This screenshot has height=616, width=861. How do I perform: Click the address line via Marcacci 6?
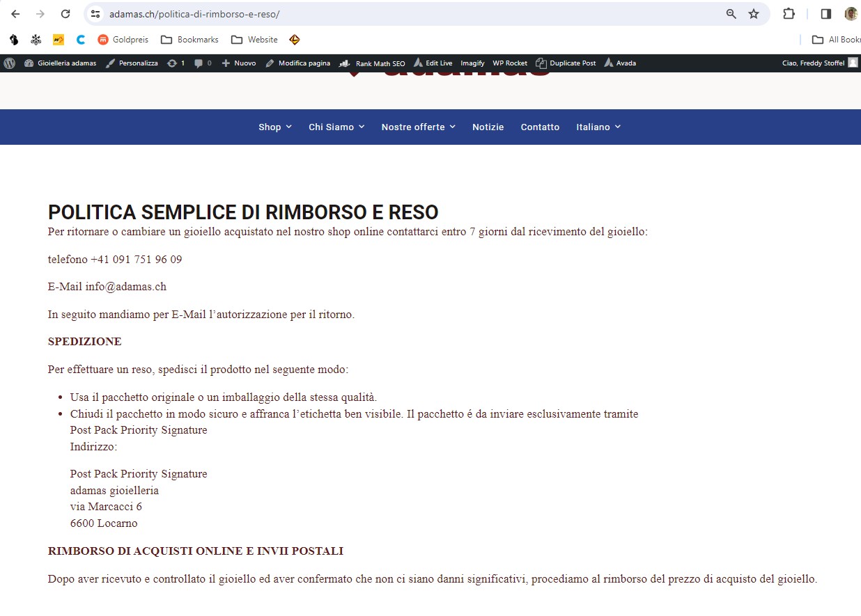coord(106,507)
